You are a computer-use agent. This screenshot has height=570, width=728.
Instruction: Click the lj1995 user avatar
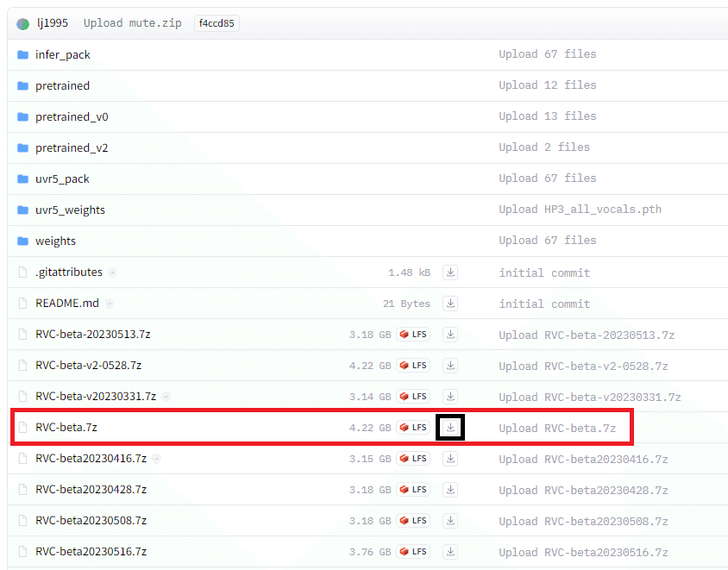(22, 22)
